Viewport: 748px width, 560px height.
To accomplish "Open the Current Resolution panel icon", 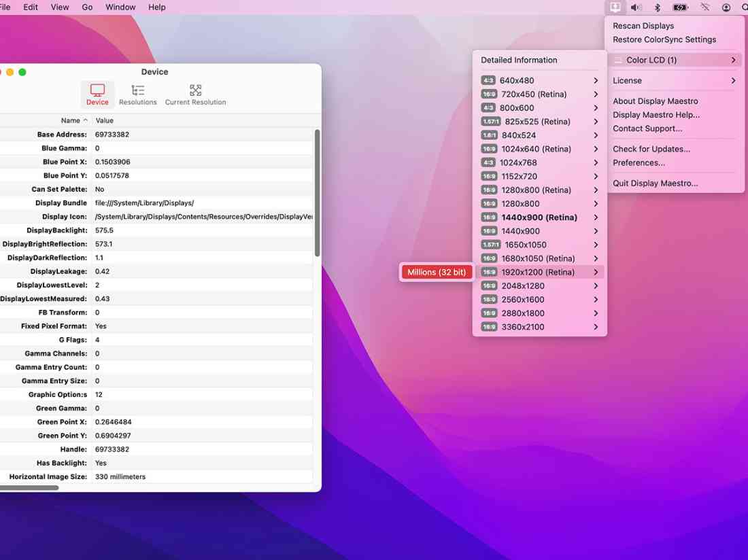I will 195,94.
